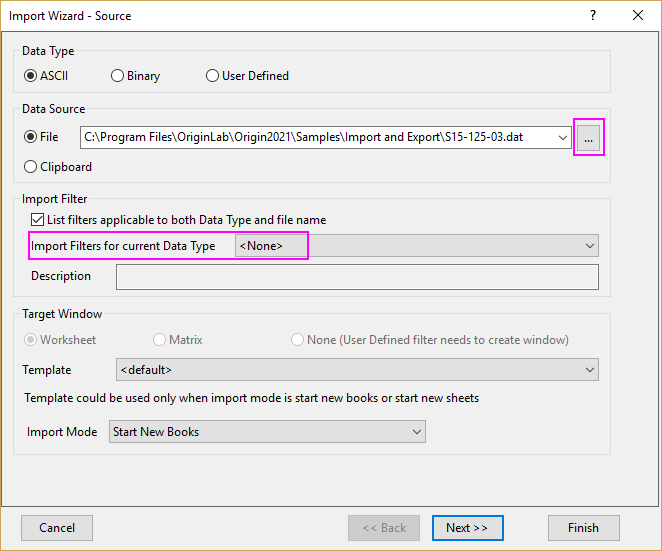The width and height of the screenshot is (662, 551).
Task: Select the Binary data type
Action: [118, 76]
